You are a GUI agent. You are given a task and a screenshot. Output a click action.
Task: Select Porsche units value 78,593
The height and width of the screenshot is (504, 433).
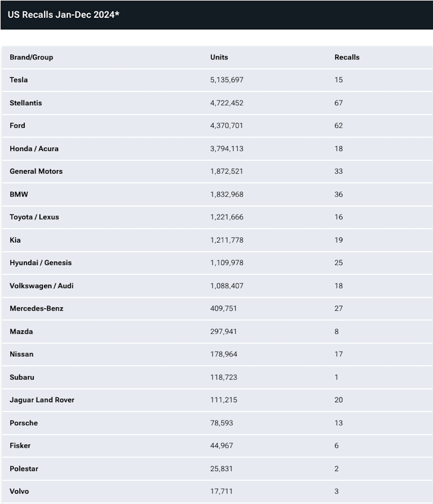222,423
